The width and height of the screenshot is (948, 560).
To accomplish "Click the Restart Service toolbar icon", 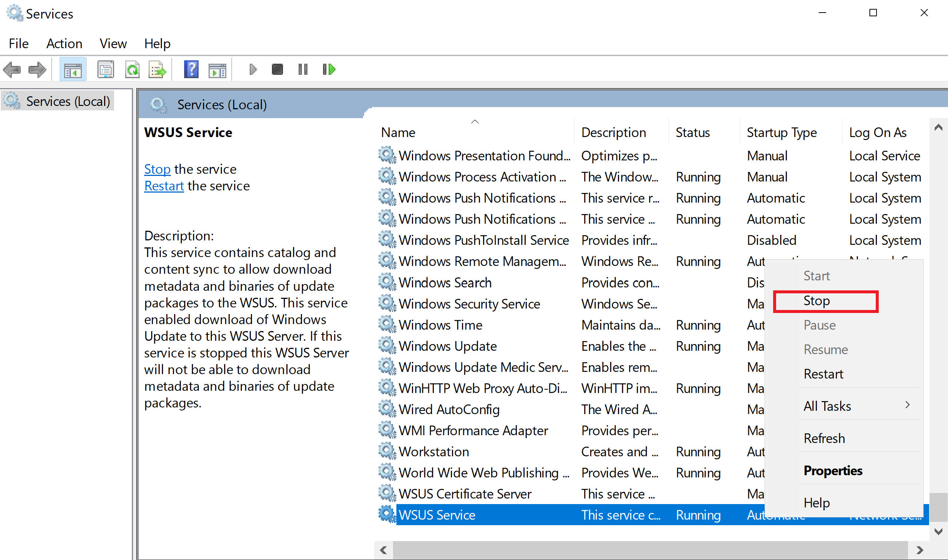I will (329, 69).
